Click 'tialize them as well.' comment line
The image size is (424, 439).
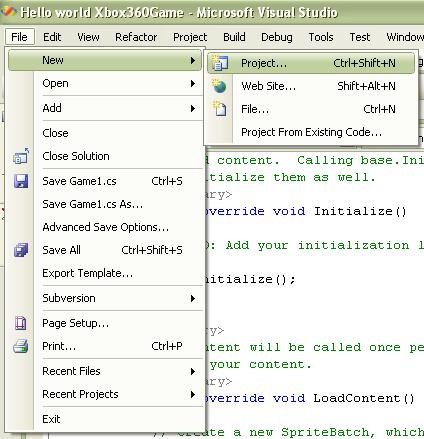pyautogui.click(x=290, y=178)
